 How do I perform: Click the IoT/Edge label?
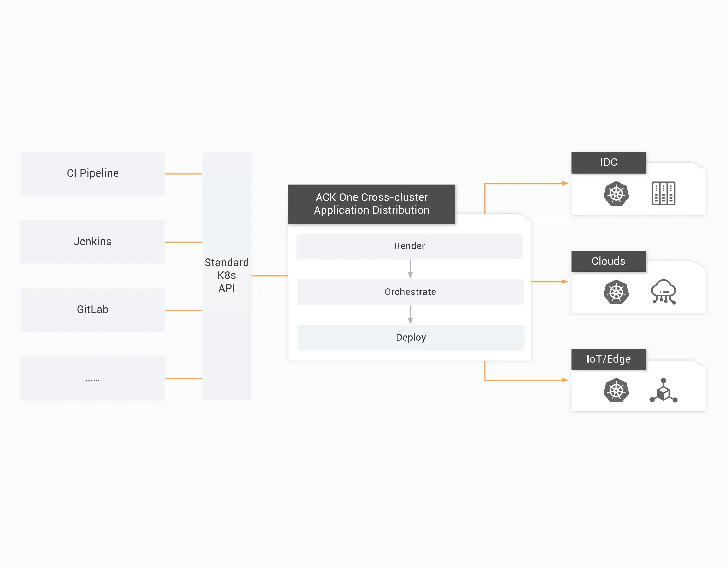tap(608, 359)
